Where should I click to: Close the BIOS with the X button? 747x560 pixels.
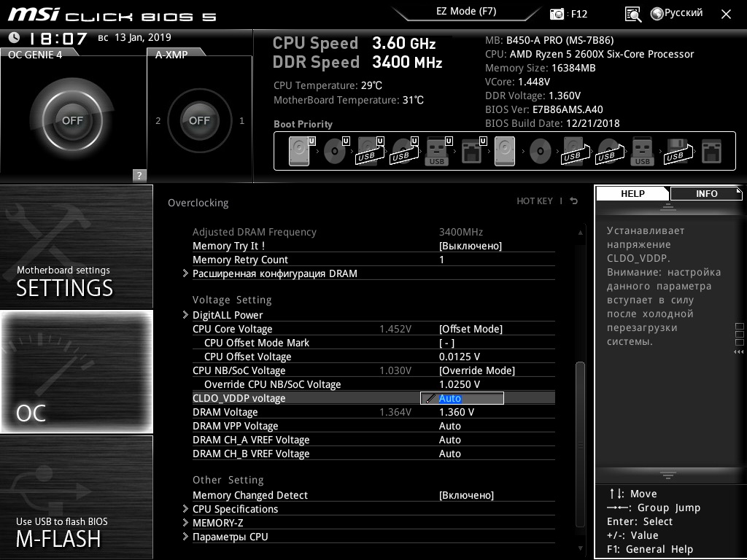click(x=726, y=15)
